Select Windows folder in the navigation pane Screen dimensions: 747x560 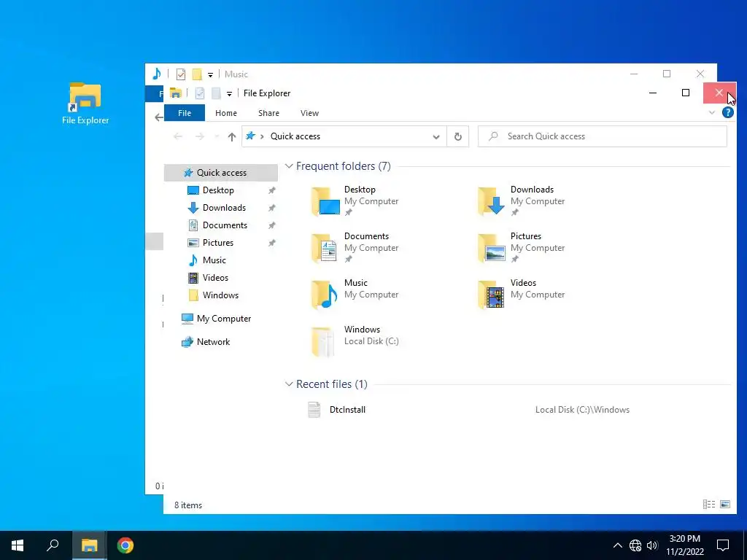click(x=220, y=295)
